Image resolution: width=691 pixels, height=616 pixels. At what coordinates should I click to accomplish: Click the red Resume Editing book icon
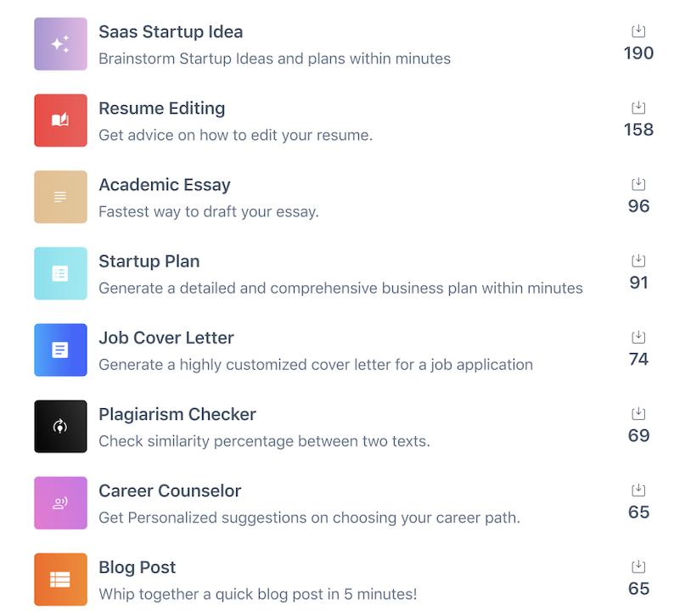pos(60,120)
